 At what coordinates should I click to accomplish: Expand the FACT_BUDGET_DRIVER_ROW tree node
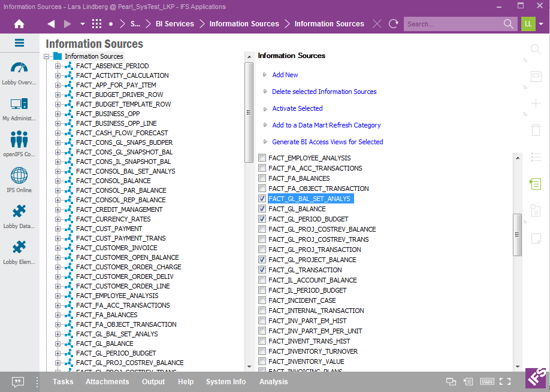tap(58, 95)
